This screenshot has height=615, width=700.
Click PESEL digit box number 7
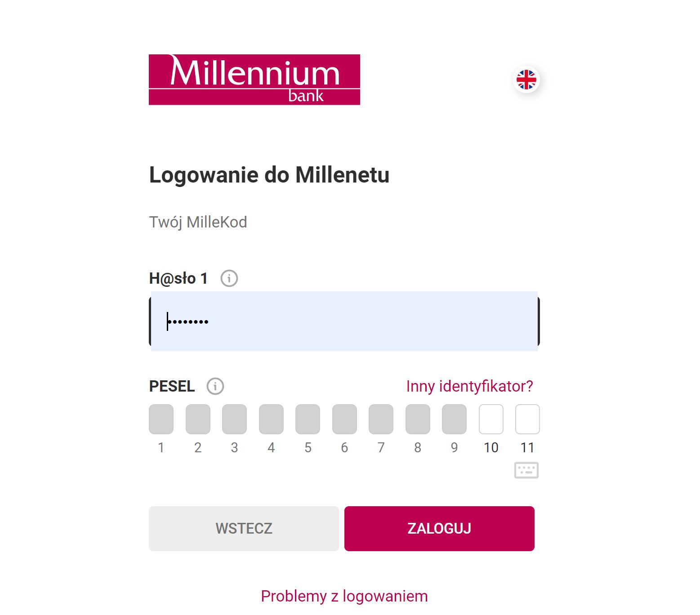tap(381, 419)
